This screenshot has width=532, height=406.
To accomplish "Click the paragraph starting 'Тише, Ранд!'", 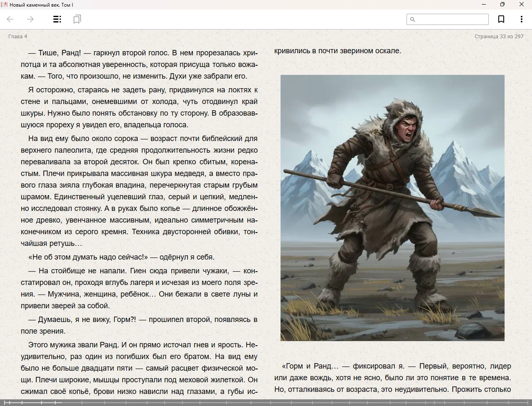I will click(139, 64).
